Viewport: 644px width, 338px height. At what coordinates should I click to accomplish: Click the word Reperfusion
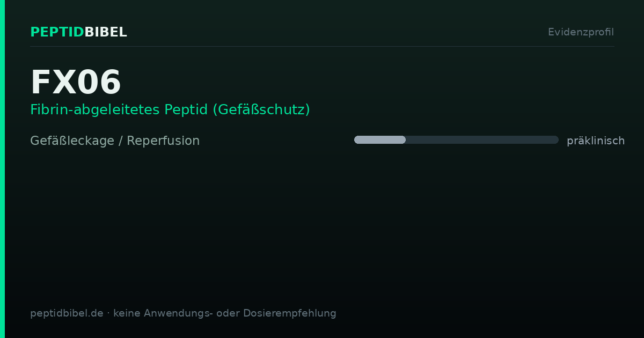click(163, 141)
